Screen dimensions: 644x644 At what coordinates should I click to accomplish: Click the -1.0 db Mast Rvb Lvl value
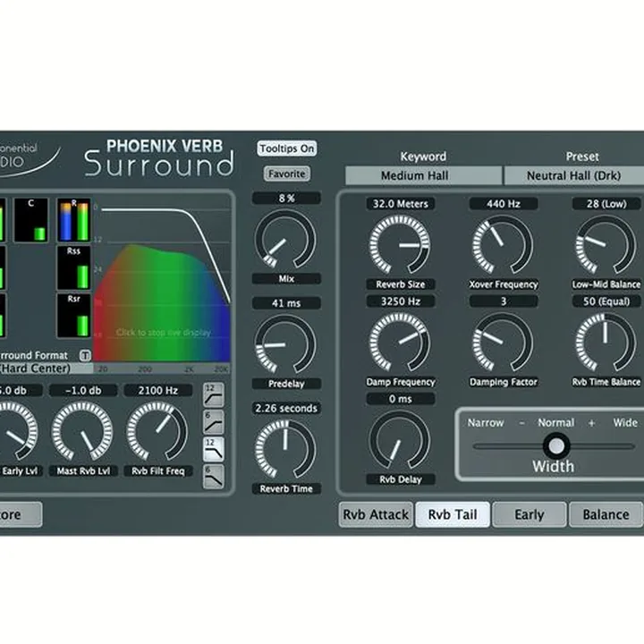pos(83,390)
